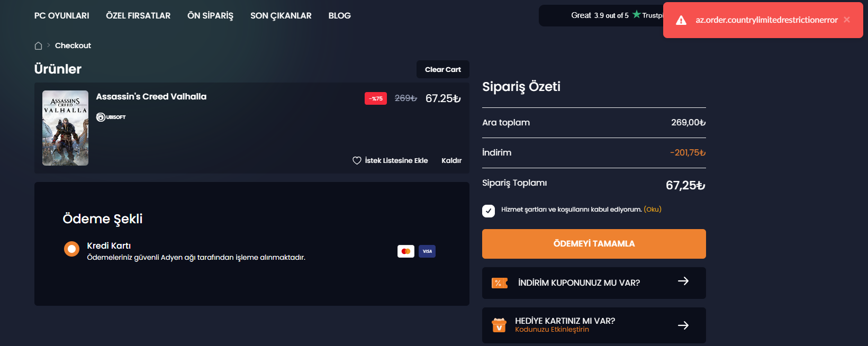The image size is (868, 346).
Task: Click the Mastercard payment icon
Action: (406, 251)
